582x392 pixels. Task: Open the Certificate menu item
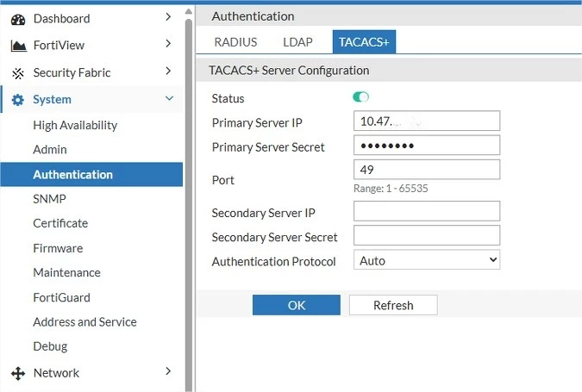click(60, 223)
